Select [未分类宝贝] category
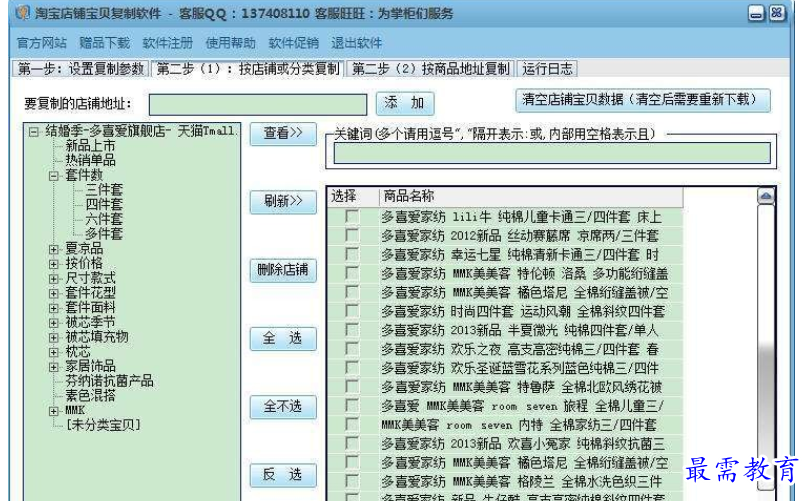 103,425
